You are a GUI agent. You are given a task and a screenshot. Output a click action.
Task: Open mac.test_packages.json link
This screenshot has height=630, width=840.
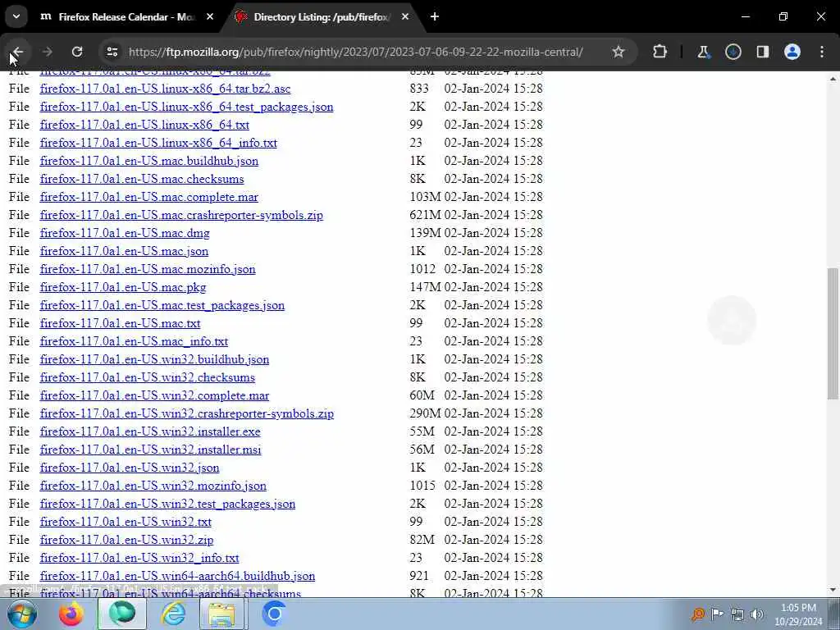tap(162, 305)
